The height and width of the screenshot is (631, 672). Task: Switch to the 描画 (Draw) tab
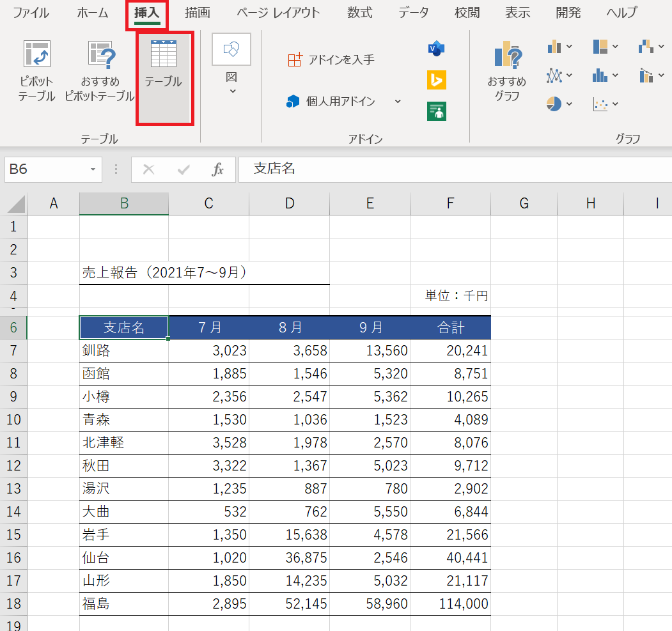click(x=198, y=13)
